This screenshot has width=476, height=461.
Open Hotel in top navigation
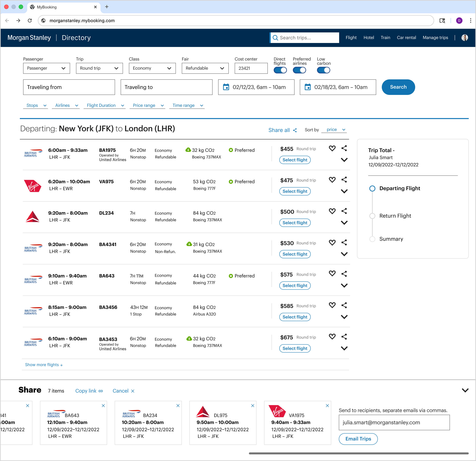368,38
